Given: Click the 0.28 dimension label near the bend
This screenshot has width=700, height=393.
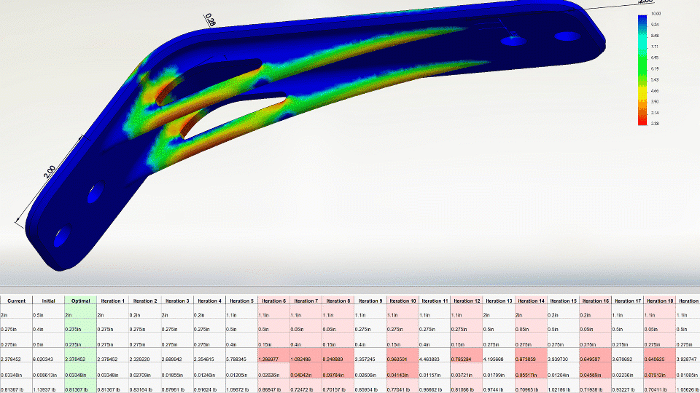Looking at the screenshot, I should pos(209,20).
